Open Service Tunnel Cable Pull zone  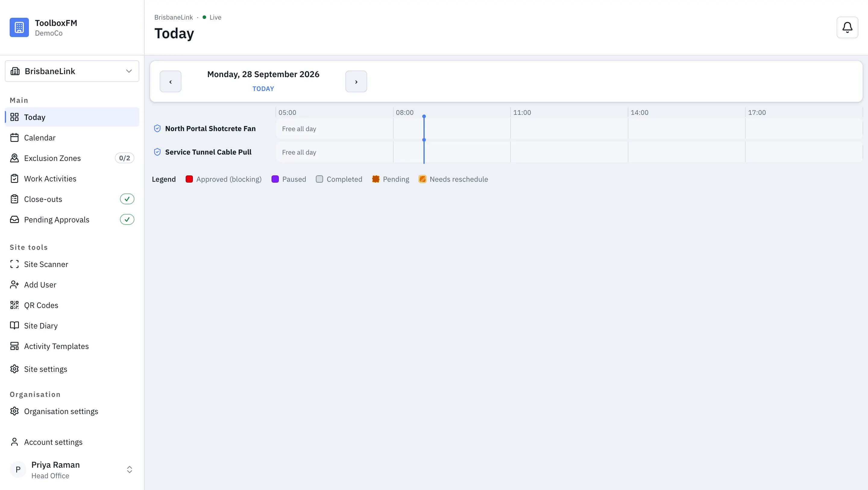click(x=208, y=152)
